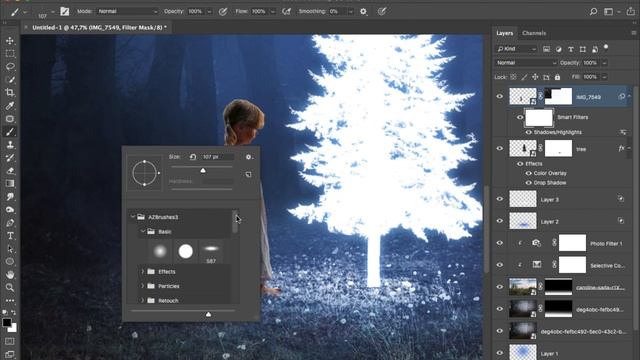Image resolution: width=640 pixels, height=360 pixels.
Task: Collapse the A2Brushes3 folder
Action: pos(133,217)
